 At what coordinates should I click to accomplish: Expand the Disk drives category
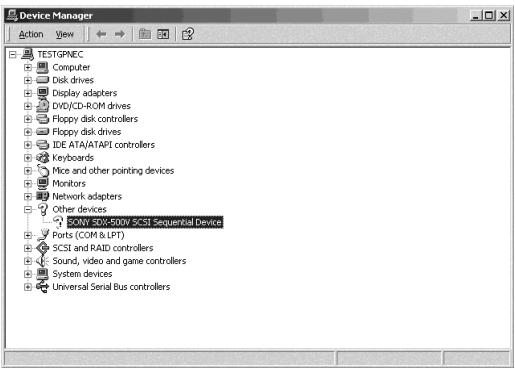[28, 80]
